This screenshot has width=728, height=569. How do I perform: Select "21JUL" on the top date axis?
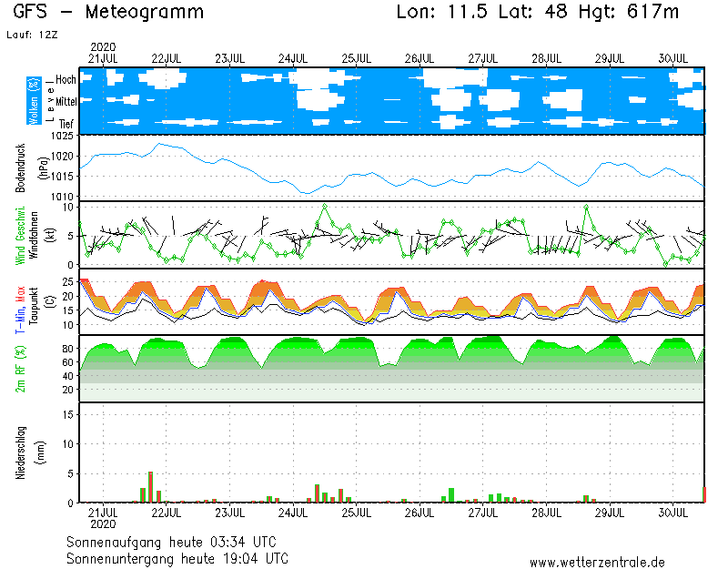(103, 58)
